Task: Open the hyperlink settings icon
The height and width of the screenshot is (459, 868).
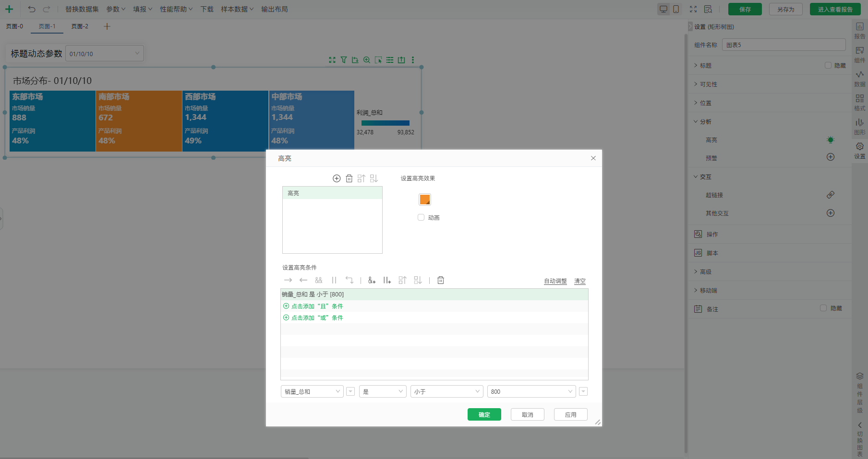Action: click(830, 195)
